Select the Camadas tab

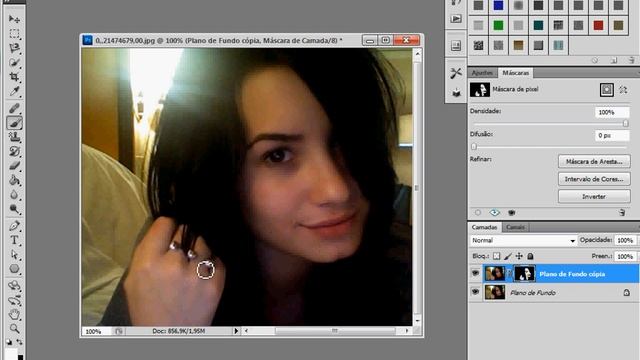point(484,227)
